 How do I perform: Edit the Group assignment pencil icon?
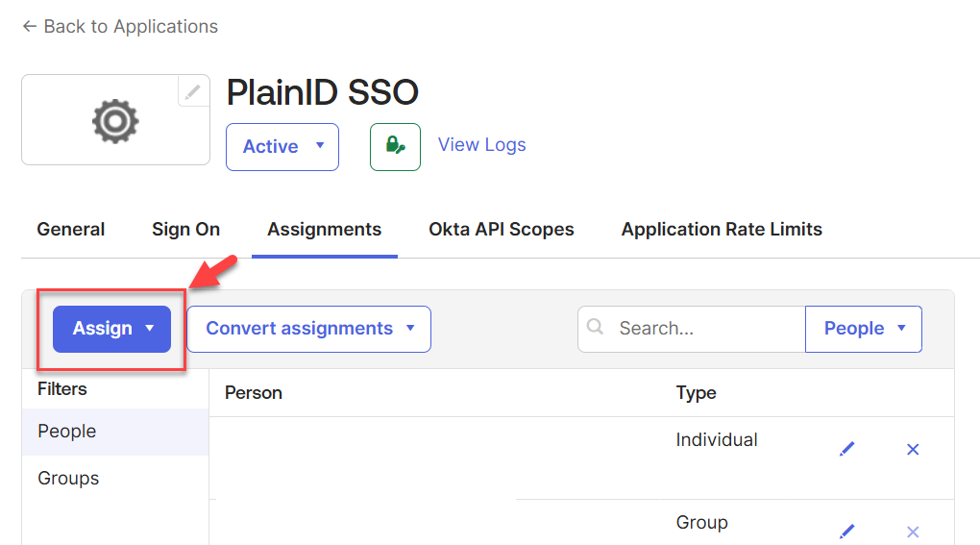click(846, 532)
